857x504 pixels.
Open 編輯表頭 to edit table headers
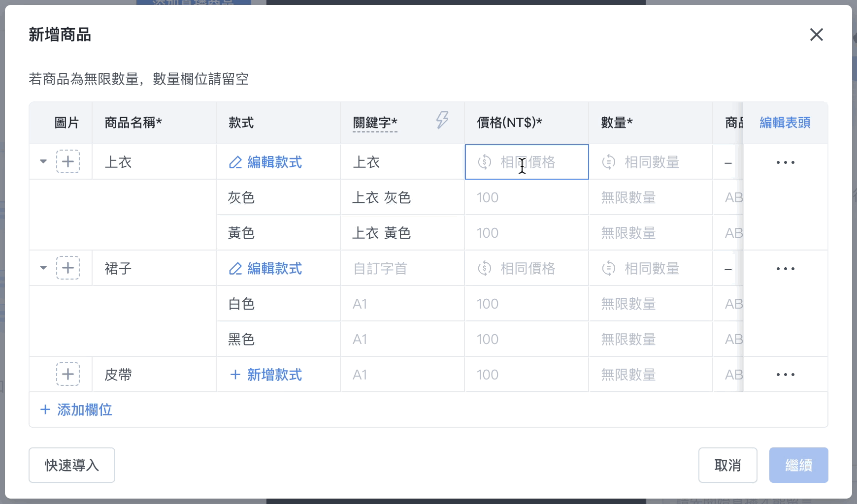785,123
